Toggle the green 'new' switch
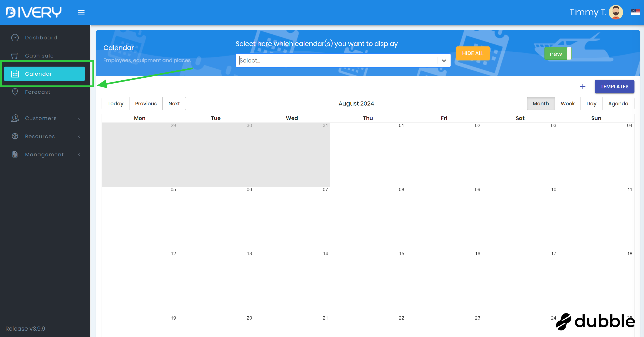The height and width of the screenshot is (337, 644). coord(558,53)
